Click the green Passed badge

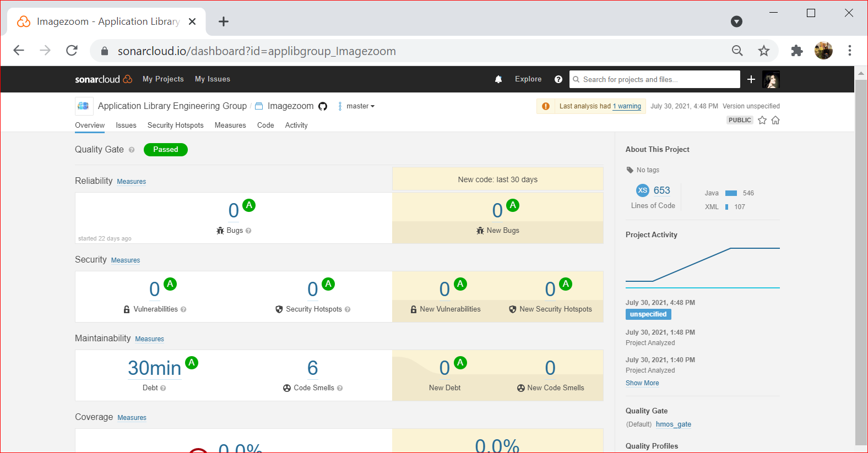tap(166, 150)
